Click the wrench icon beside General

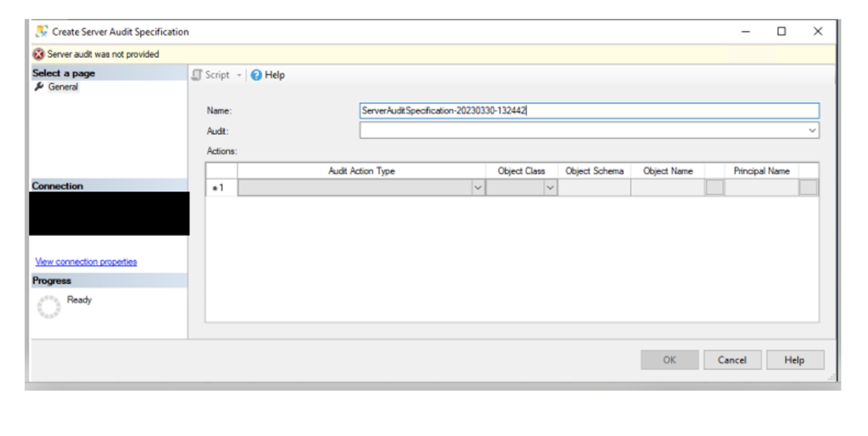click(x=39, y=87)
